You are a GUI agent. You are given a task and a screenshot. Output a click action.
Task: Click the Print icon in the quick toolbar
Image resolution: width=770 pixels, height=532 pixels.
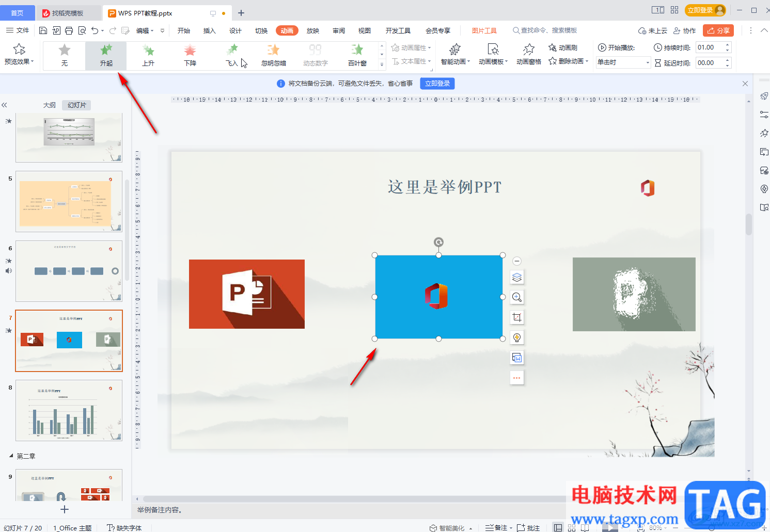(69, 30)
